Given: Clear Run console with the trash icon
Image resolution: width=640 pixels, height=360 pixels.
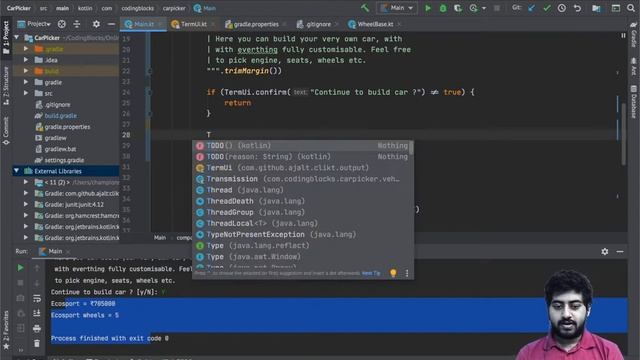Looking at the screenshot, I should click(x=37, y=343).
